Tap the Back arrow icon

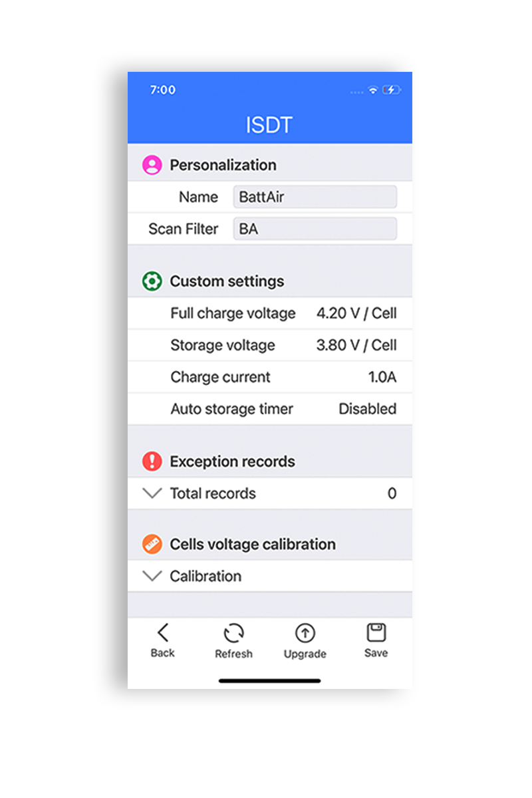[163, 632]
